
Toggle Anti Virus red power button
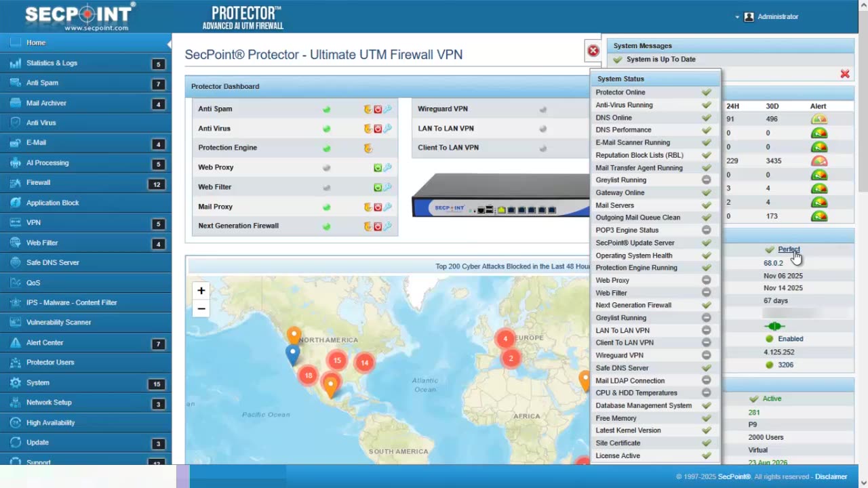click(x=378, y=129)
